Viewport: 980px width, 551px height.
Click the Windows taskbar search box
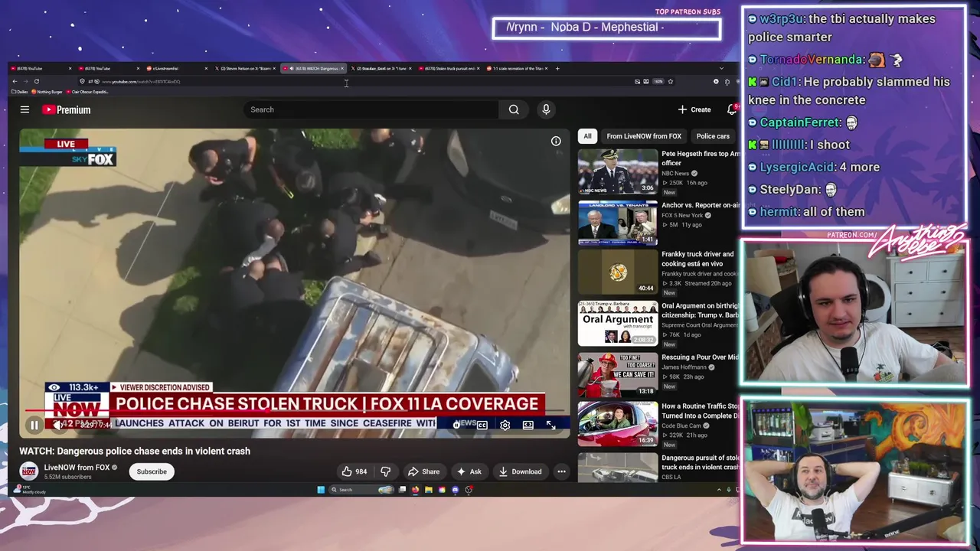[x=361, y=490]
